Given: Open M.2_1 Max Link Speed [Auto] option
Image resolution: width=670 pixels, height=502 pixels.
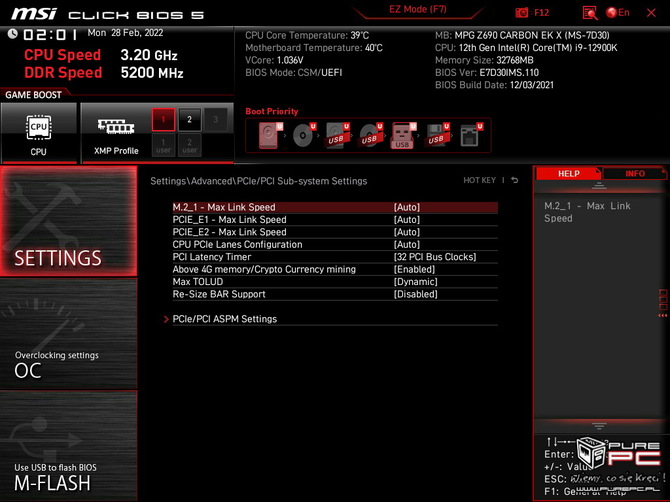Looking at the screenshot, I should pos(407,207).
